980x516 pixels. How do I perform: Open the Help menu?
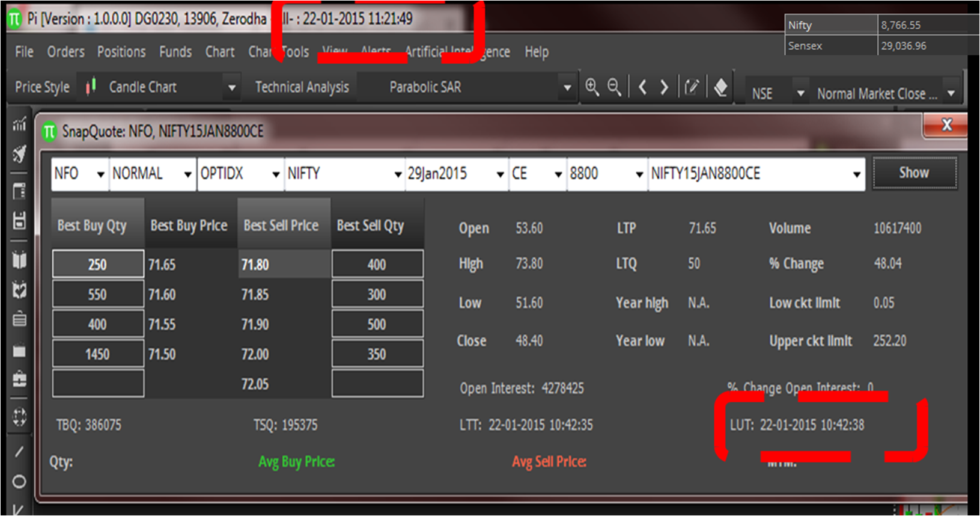click(537, 53)
